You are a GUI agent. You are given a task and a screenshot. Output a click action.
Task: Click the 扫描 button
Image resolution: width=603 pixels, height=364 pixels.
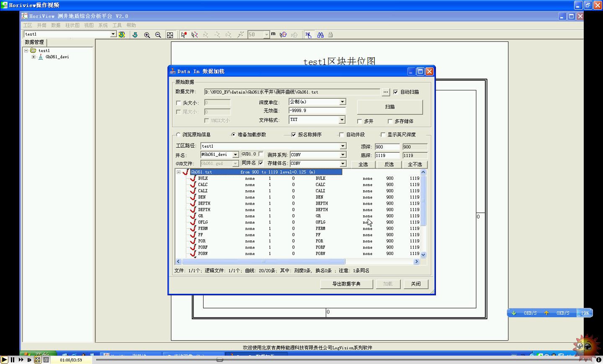pyautogui.click(x=390, y=107)
